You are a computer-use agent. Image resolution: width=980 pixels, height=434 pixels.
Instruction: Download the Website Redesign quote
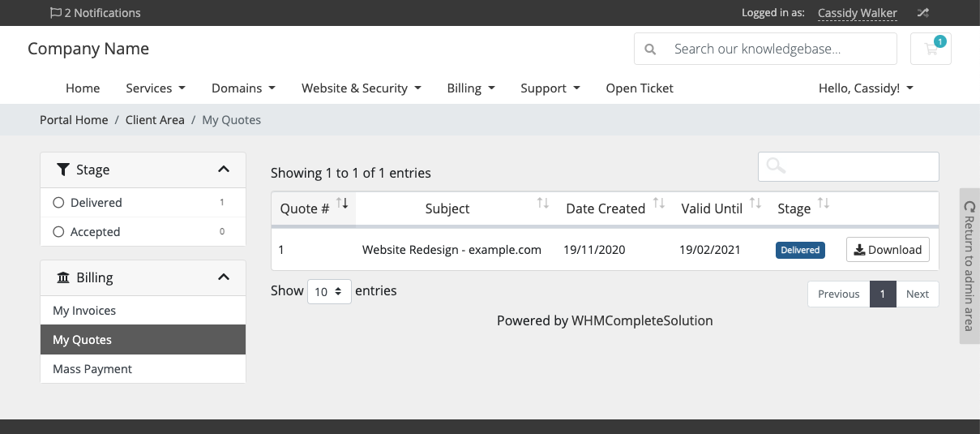point(888,250)
